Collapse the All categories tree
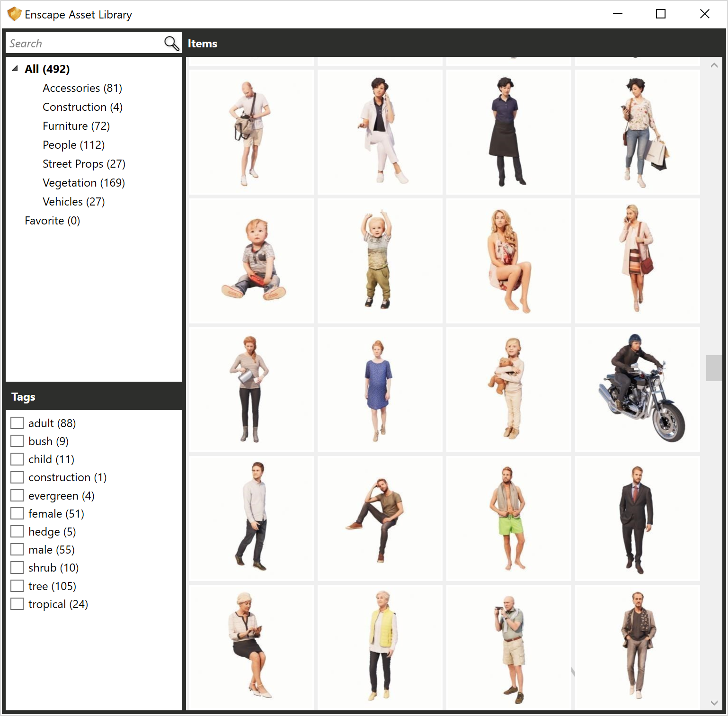The height and width of the screenshot is (716, 728). pos(14,69)
